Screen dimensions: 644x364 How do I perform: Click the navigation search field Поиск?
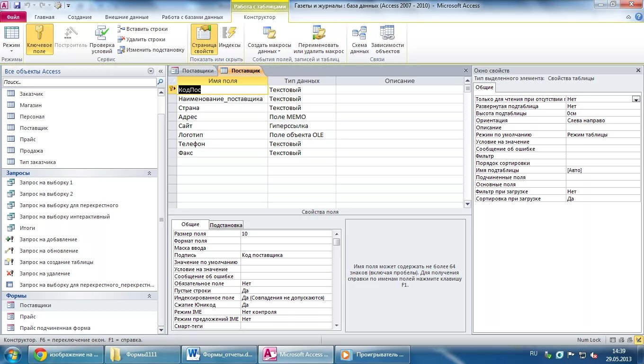pyautogui.click(x=79, y=82)
